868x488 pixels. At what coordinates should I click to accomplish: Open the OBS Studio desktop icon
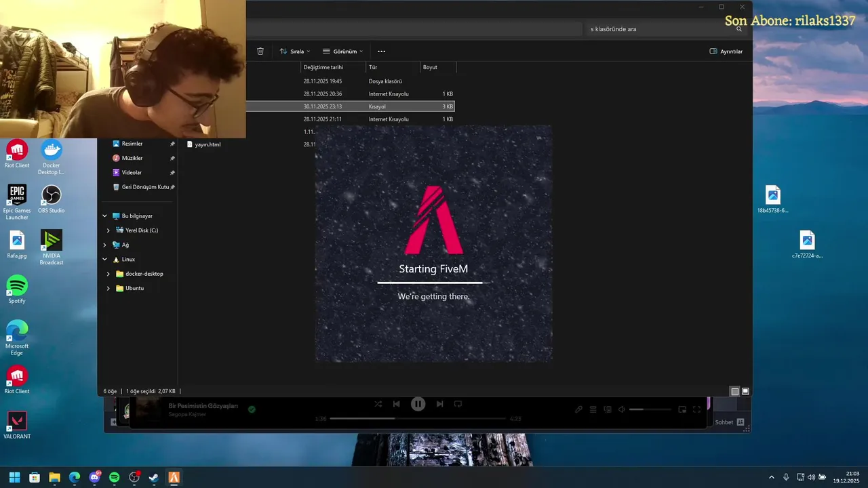click(x=52, y=199)
